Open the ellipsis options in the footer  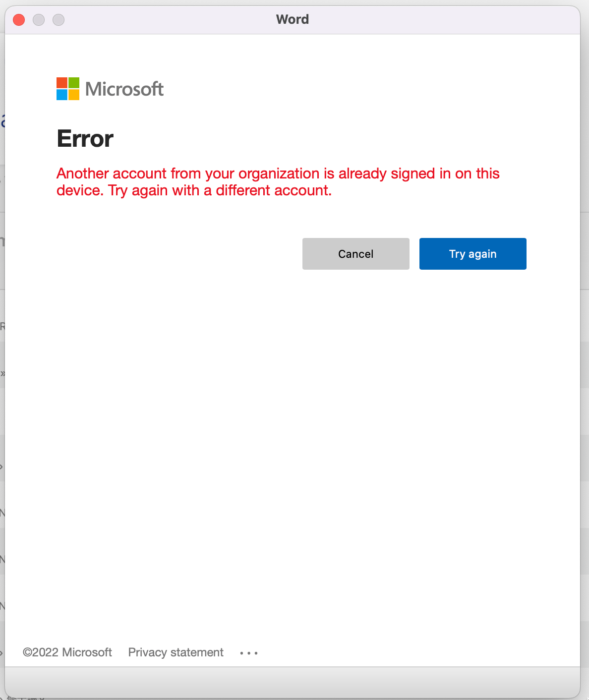248,652
